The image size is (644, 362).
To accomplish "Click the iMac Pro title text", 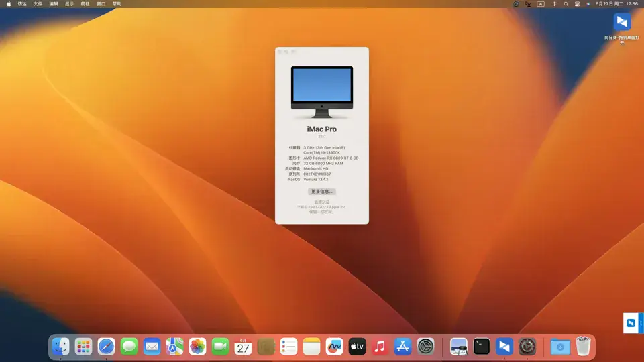I will (321, 129).
